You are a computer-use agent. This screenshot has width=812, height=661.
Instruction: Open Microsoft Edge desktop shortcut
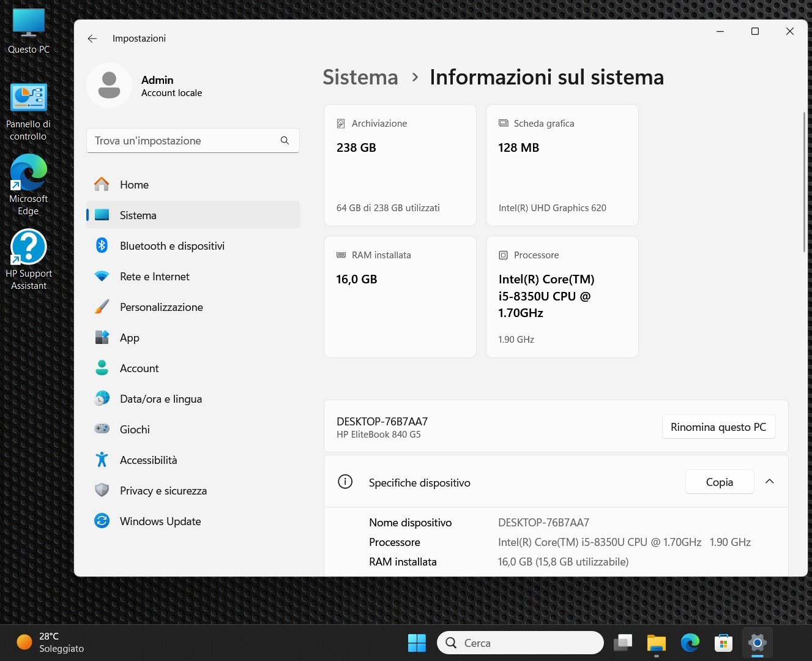click(x=28, y=185)
